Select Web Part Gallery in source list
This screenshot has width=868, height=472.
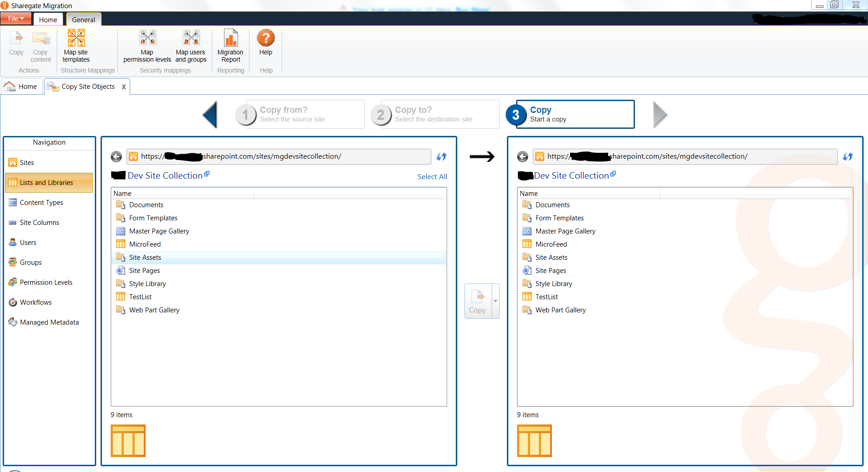[278, 310]
